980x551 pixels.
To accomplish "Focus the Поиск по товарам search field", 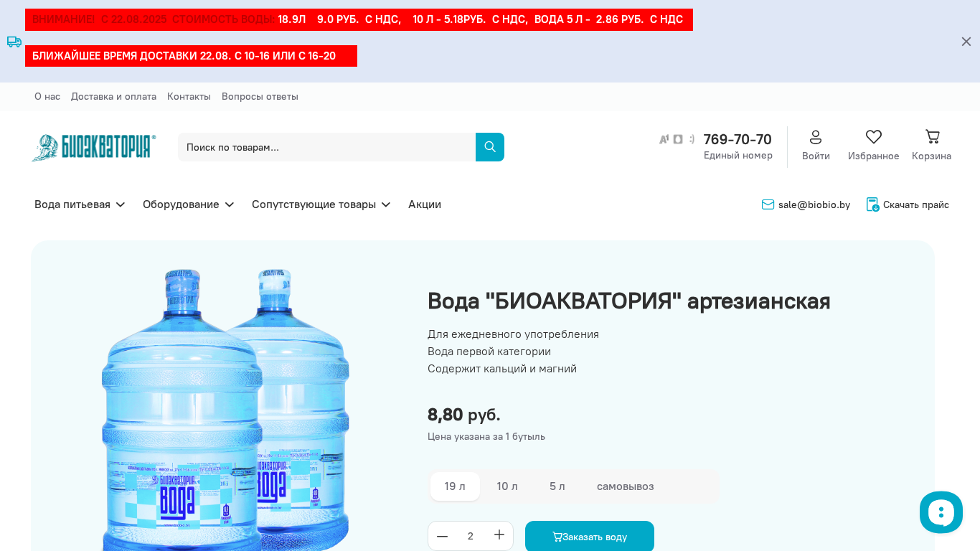I will (x=326, y=147).
